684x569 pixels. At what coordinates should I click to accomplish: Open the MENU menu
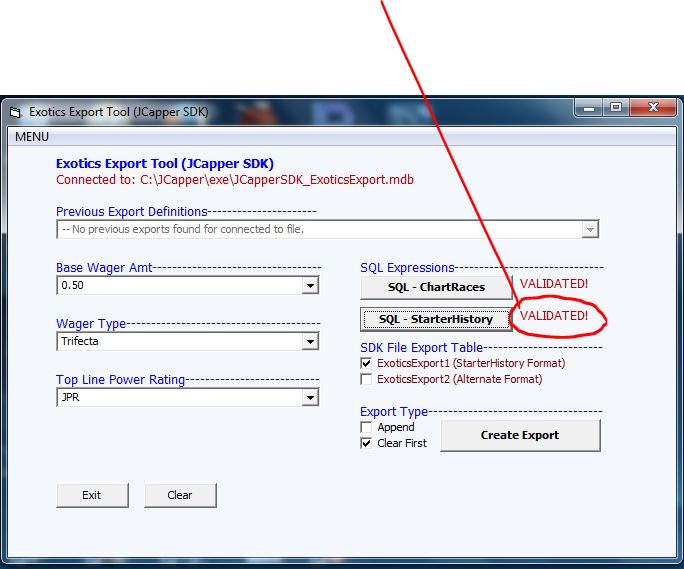(32, 137)
